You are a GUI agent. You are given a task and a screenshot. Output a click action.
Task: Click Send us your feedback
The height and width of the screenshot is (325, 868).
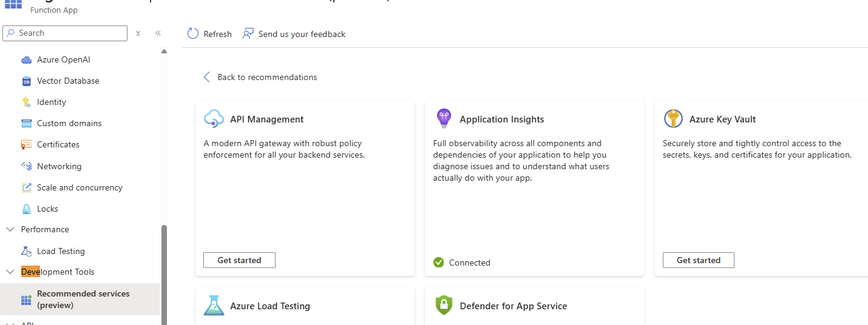[294, 34]
